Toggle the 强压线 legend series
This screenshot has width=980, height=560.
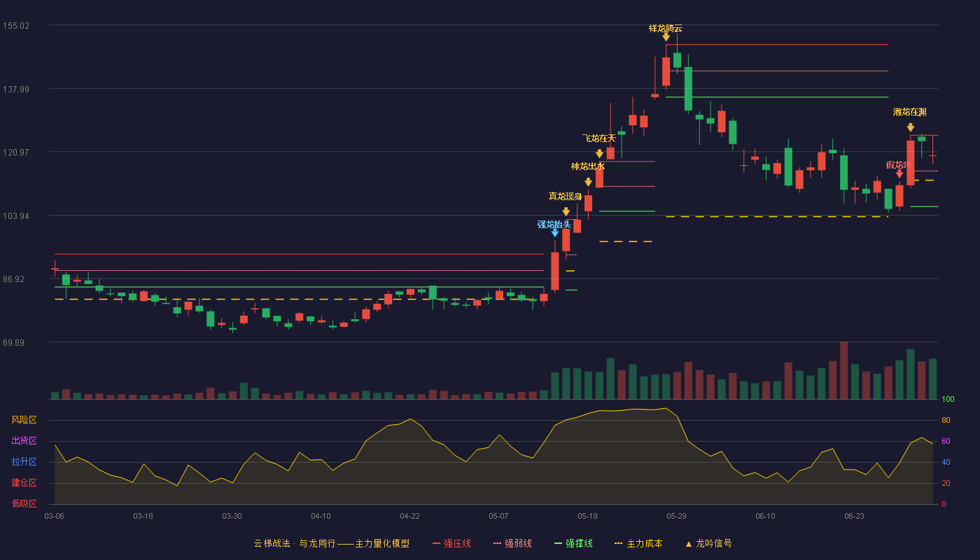tap(451, 543)
